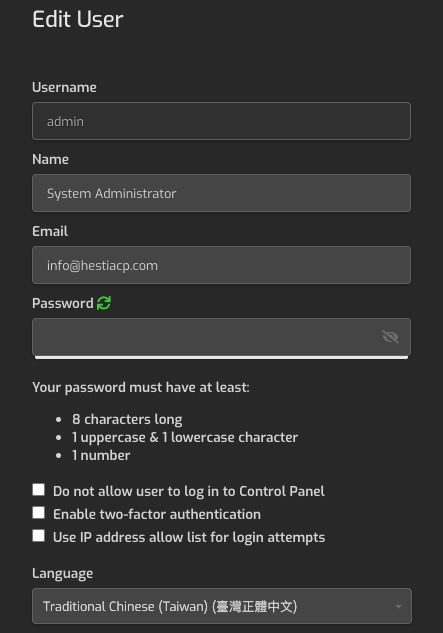Screen dimensions: 443x633
Task: Click the 'Your password must have at least' text
Action: (x=141, y=387)
